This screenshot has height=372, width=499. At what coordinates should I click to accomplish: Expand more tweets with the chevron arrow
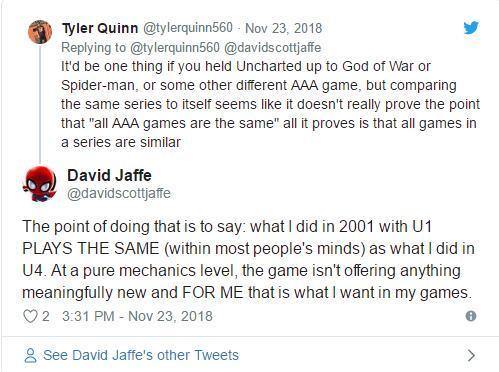click(x=471, y=356)
